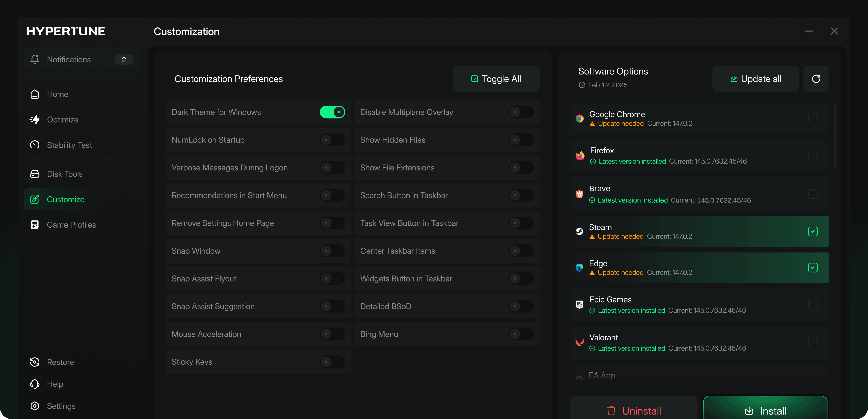
Task: Tick the Valorant checkbox
Action: click(x=813, y=342)
